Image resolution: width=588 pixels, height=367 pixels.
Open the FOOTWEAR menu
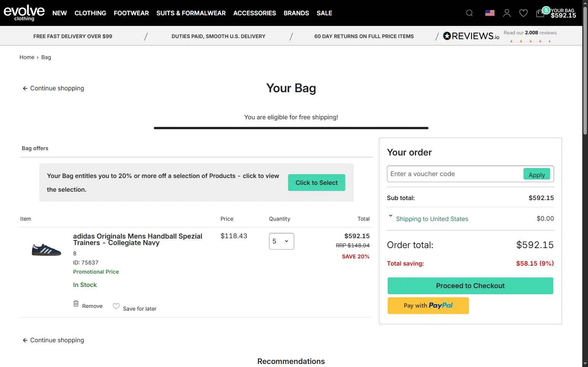[131, 13]
